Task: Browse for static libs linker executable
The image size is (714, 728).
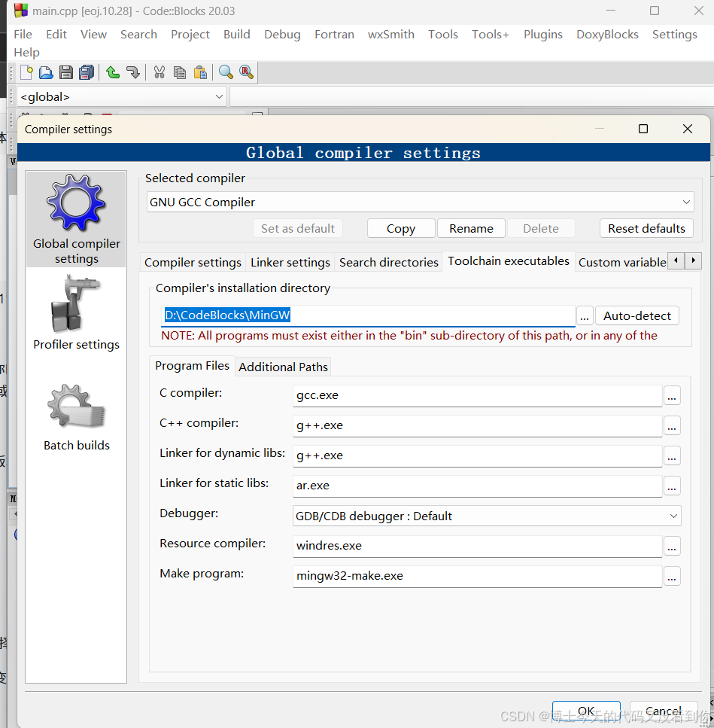Action: point(672,486)
